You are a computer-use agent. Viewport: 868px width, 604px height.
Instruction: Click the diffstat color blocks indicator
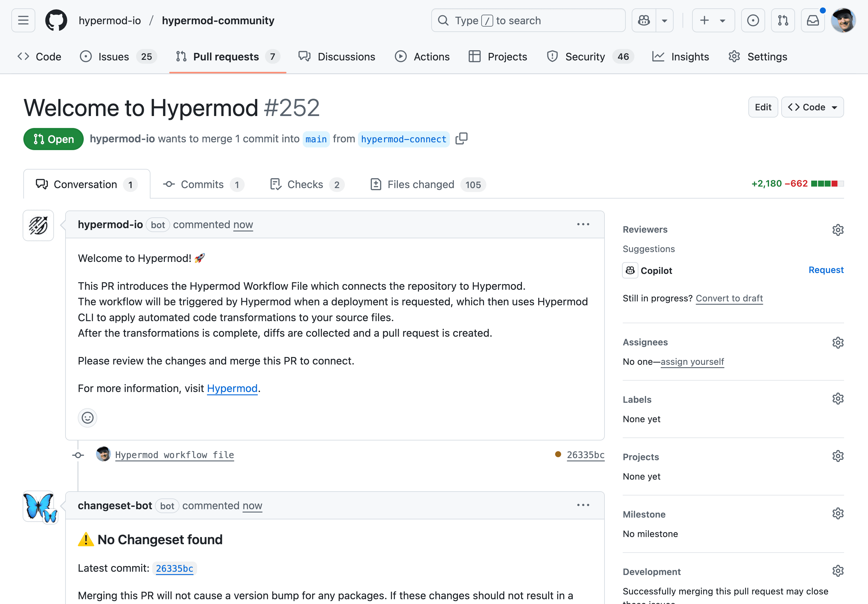point(827,184)
